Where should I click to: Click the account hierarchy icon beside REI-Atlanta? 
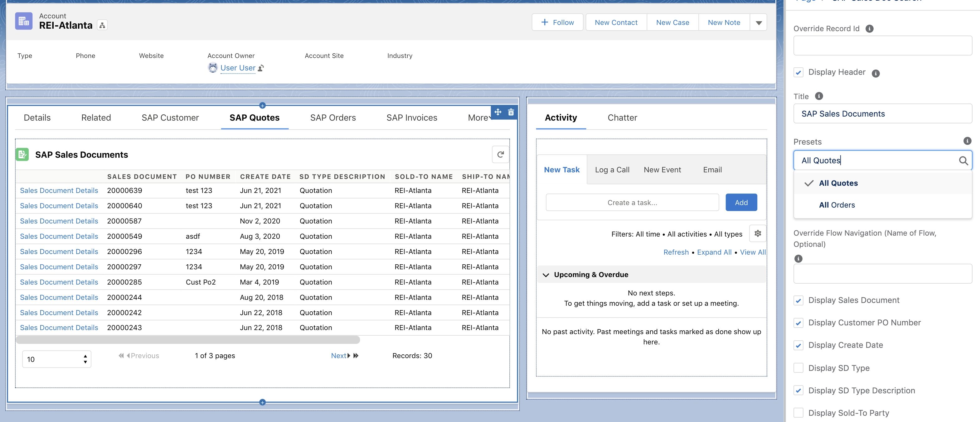pos(102,26)
